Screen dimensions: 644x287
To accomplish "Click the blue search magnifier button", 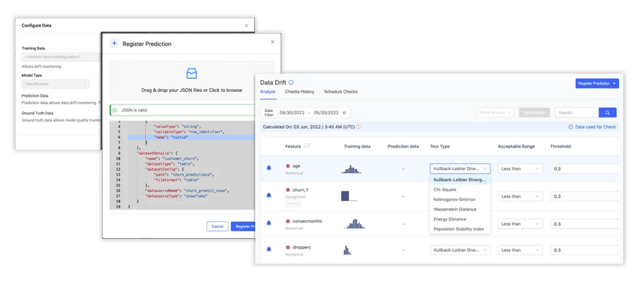I will pyautogui.click(x=608, y=113).
